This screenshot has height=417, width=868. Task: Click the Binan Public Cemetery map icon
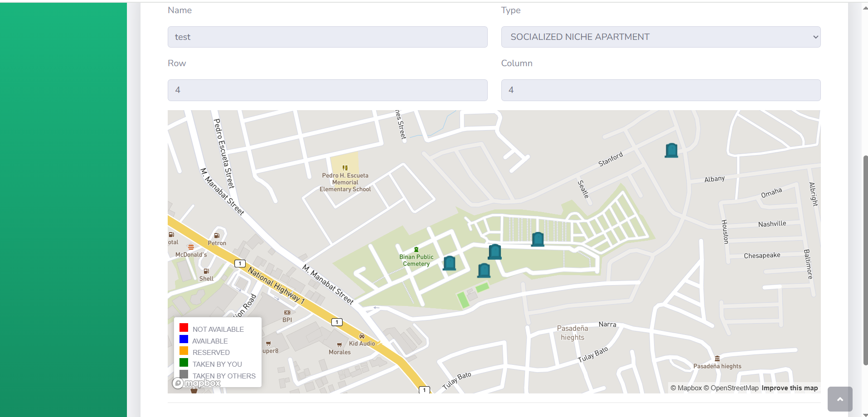click(x=416, y=250)
